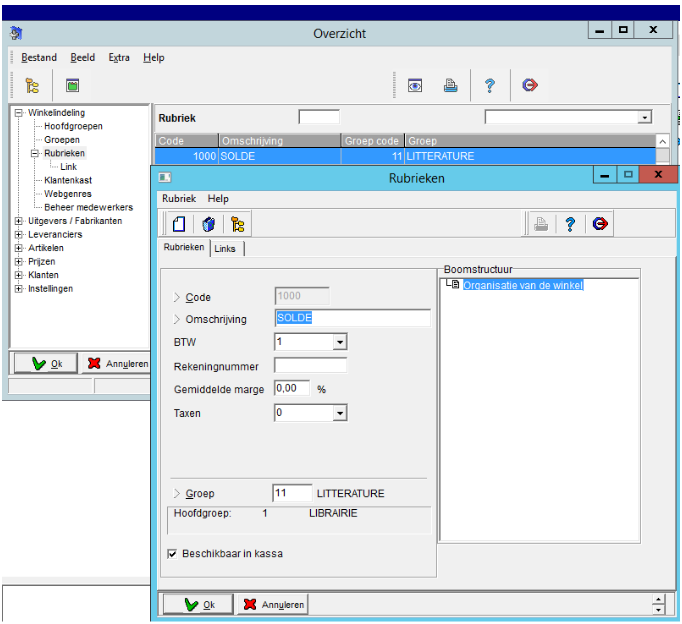682x624 pixels.
Task: Click document icon beside Organisatie van de winkel
Action: 455,284
